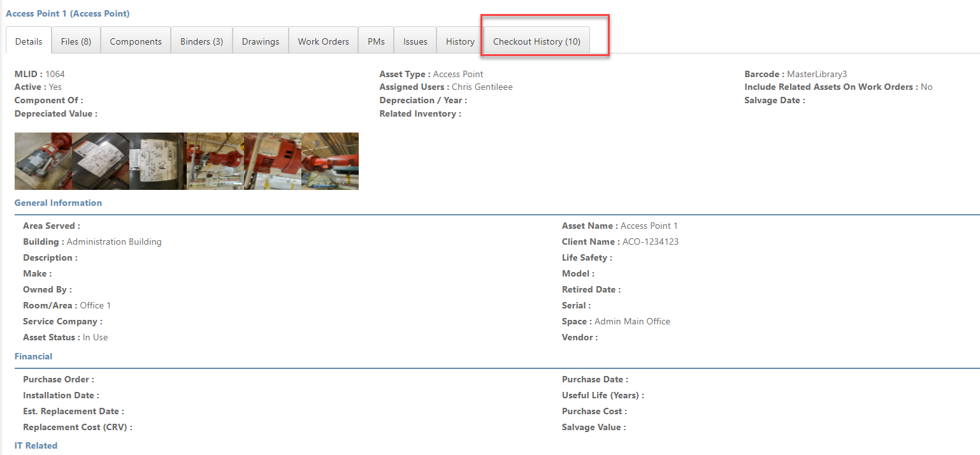This screenshot has height=455, width=980.
Task: Open the Details tab
Action: click(29, 41)
